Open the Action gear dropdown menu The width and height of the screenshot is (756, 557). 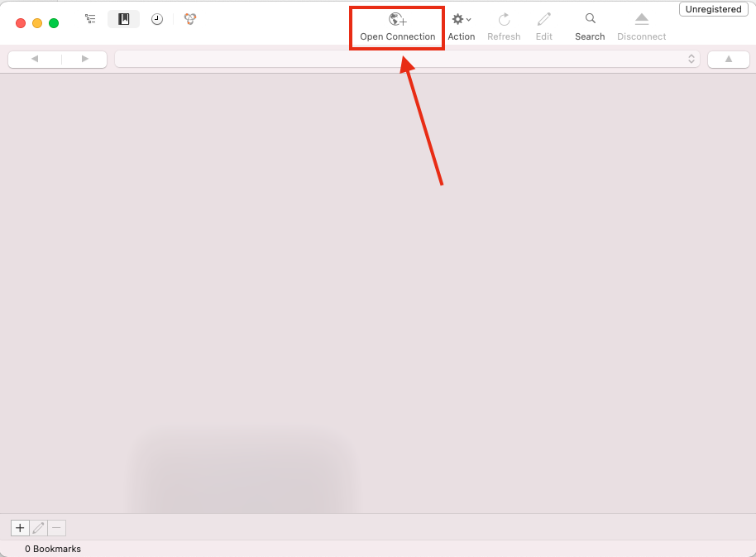[x=461, y=20]
